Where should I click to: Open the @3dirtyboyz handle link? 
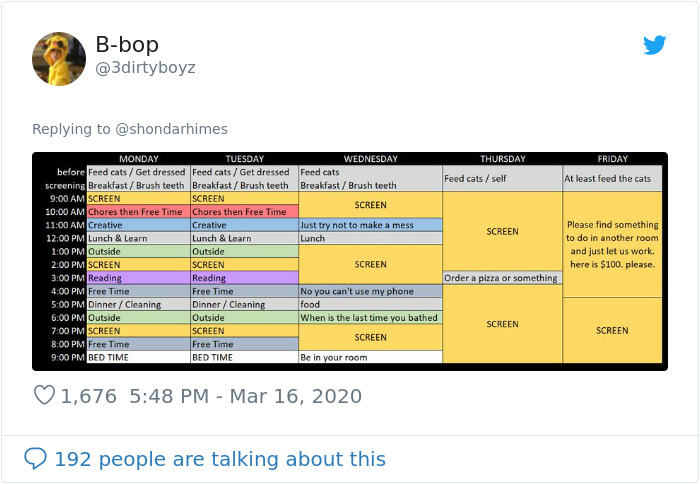[145, 68]
